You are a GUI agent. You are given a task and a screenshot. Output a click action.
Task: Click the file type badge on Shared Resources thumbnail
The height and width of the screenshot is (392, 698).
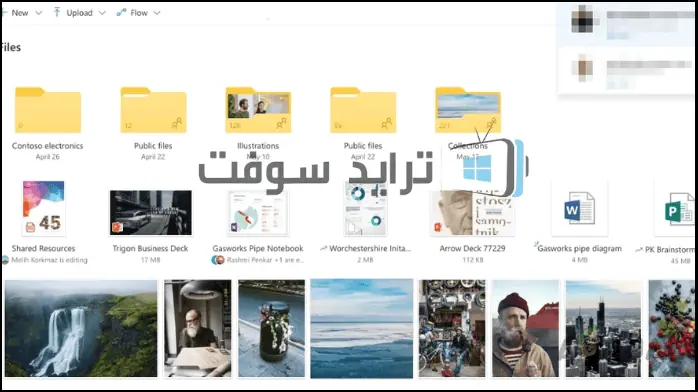(30, 227)
